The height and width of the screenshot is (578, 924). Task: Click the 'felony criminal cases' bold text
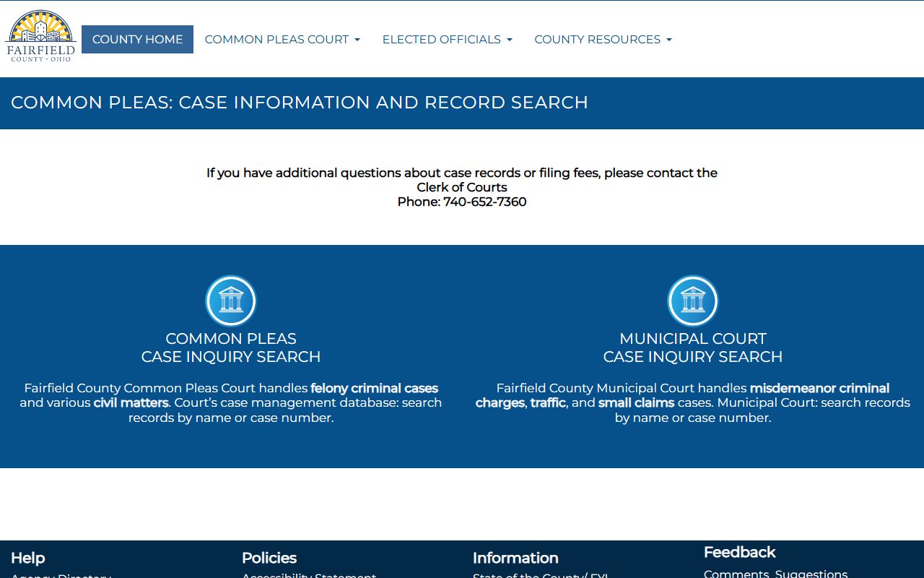pyautogui.click(x=375, y=388)
